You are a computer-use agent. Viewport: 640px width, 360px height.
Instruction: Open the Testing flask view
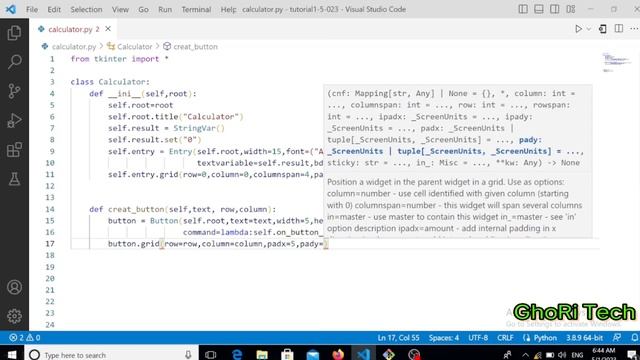[14, 179]
